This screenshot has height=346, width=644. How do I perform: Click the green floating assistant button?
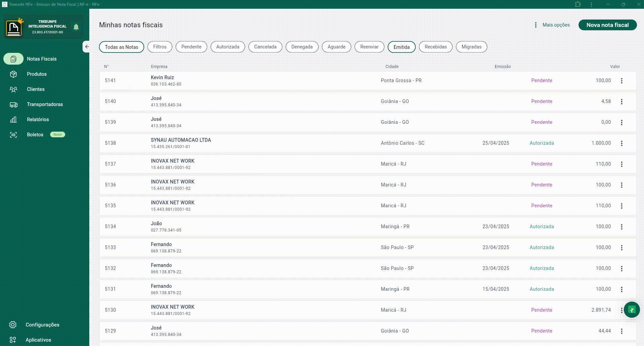(x=632, y=310)
